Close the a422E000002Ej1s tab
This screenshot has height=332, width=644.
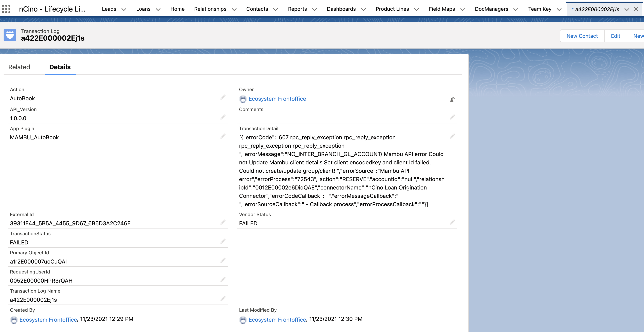pos(636,9)
